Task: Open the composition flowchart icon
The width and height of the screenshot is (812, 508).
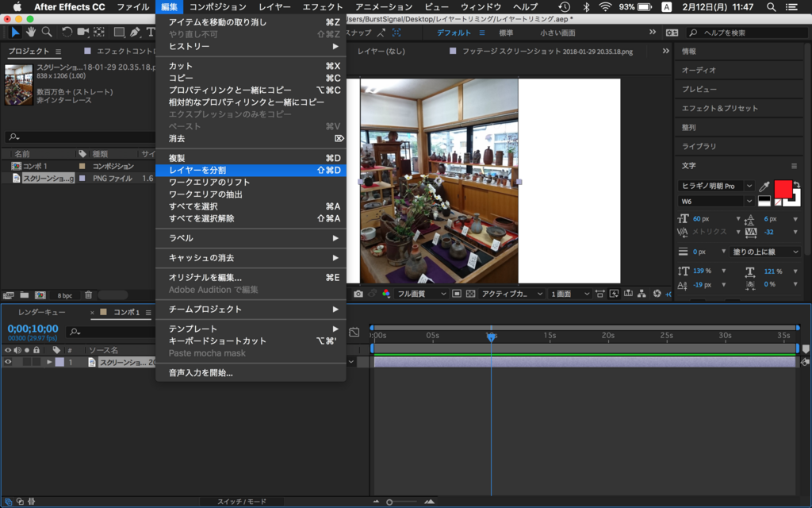Action: 642,294
